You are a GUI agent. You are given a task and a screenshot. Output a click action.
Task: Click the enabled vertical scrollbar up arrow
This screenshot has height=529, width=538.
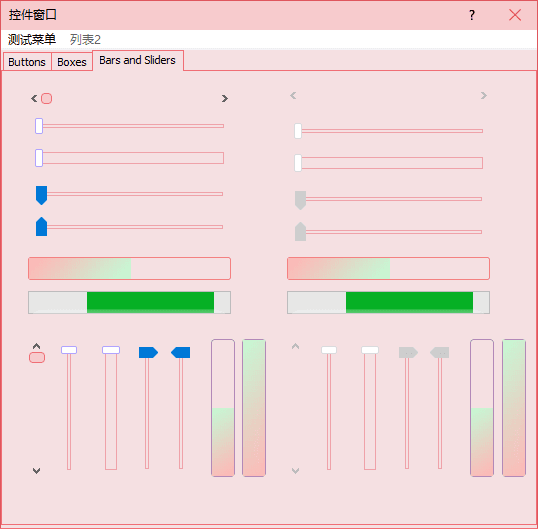36,346
